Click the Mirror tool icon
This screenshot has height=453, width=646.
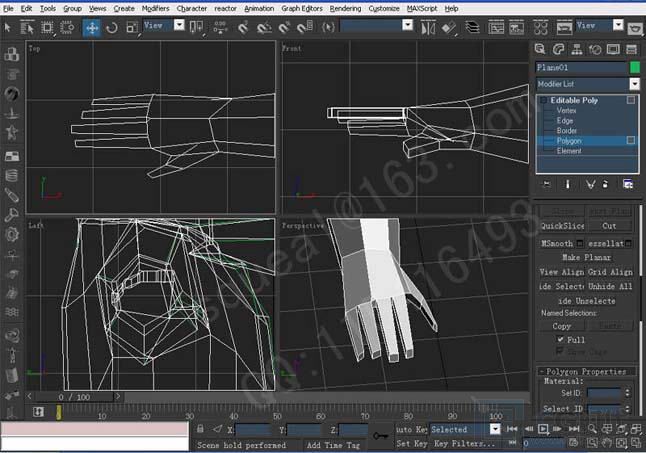tap(428, 28)
